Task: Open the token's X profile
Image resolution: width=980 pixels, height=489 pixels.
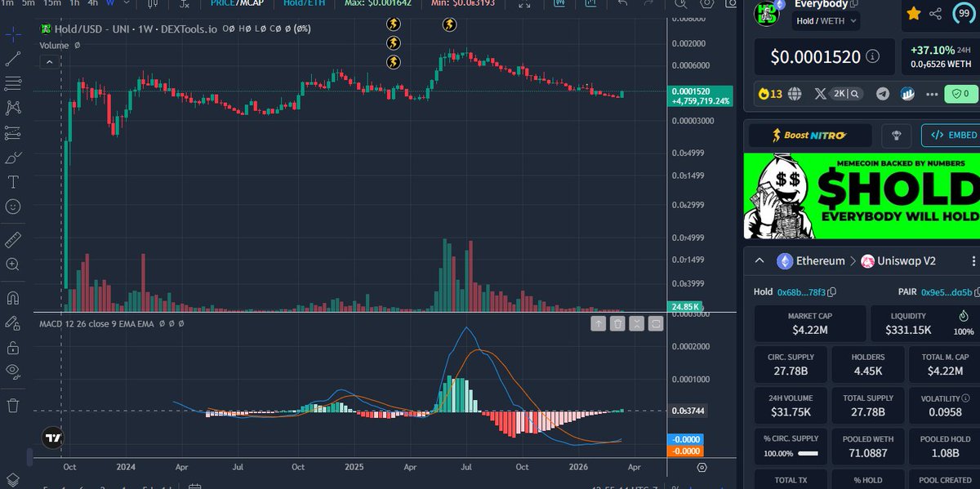Action: click(820, 94)
